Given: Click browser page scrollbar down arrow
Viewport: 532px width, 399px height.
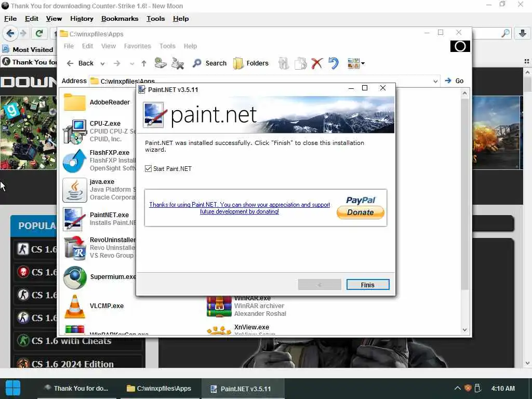Looking at the screenshot, I should point(527,363).
